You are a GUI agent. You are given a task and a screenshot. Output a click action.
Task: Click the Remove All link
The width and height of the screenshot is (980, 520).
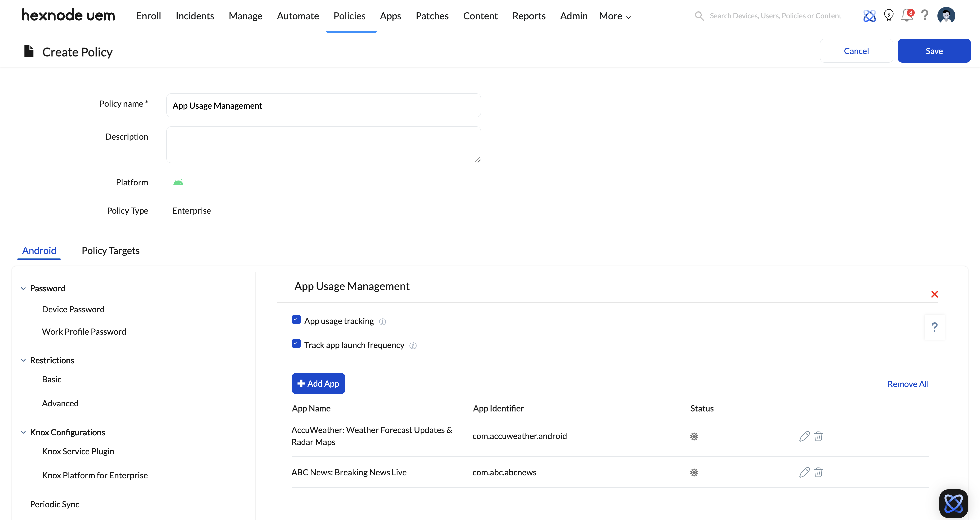tap(908, 384)
